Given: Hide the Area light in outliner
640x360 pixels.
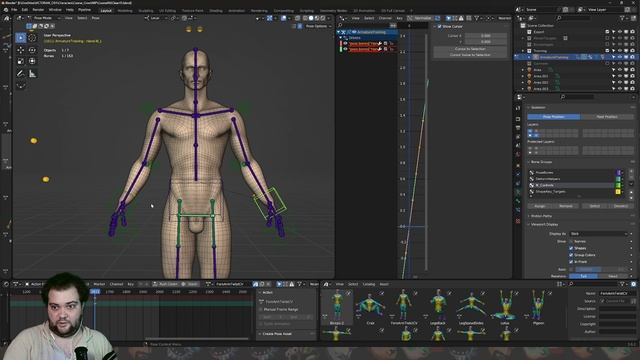Looking at the screenshot, I should pos(620,70).
